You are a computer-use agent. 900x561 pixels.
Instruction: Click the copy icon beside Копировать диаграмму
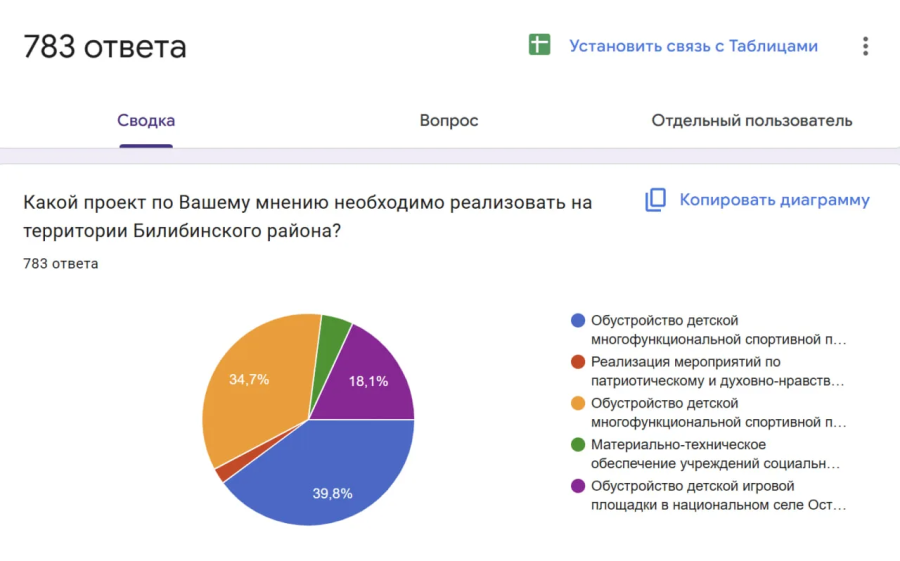pyautogui.click(x=655, y=200)
